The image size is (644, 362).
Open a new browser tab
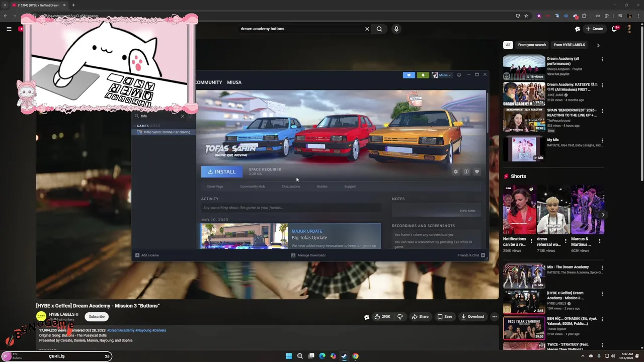pyautogui.click(x=73, y=5)
